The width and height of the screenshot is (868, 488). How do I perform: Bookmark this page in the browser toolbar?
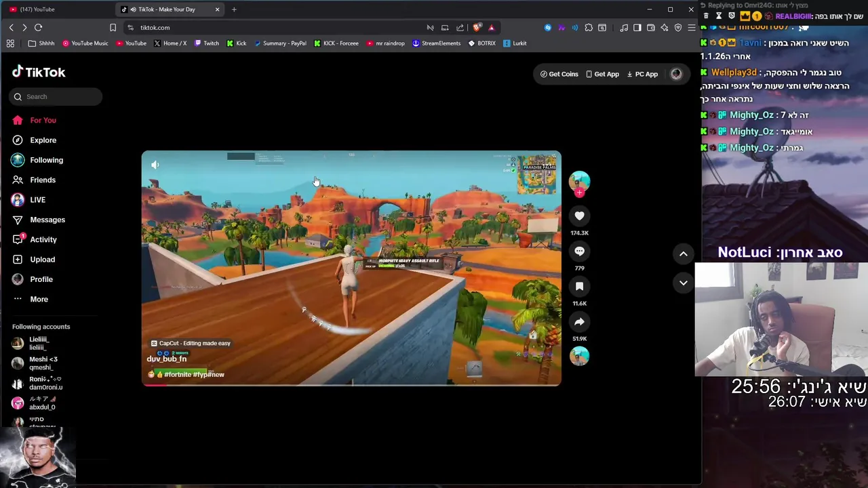point(113,28)
